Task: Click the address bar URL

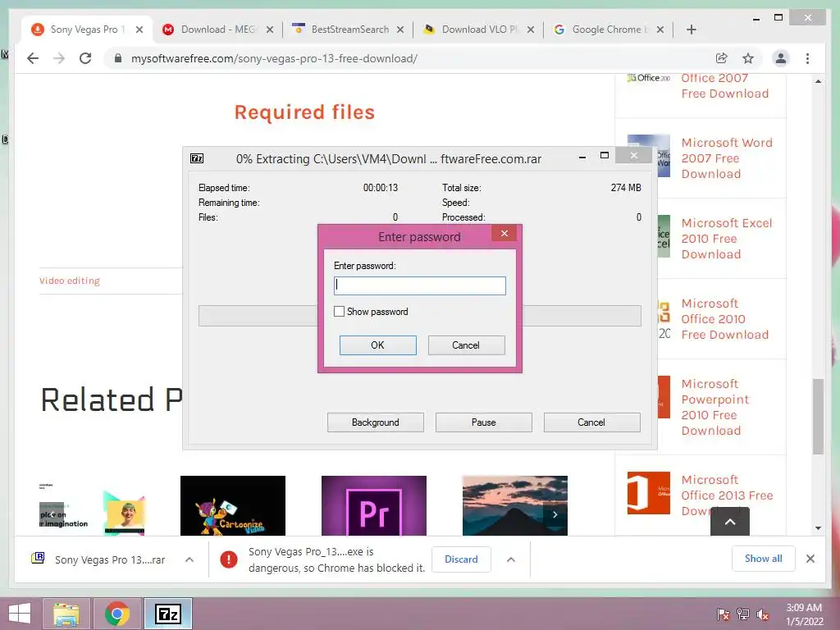Action: (274, 58)
